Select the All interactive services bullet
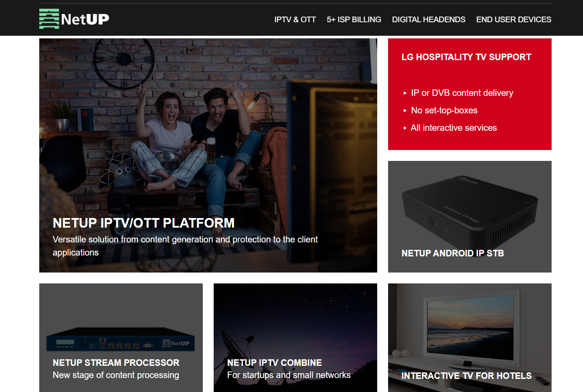Viewport: 583px width, 392px height. (453, 128)
